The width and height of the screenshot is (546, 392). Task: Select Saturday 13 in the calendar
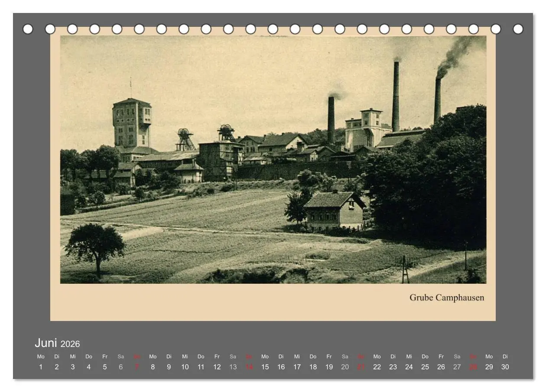[233, 367]
